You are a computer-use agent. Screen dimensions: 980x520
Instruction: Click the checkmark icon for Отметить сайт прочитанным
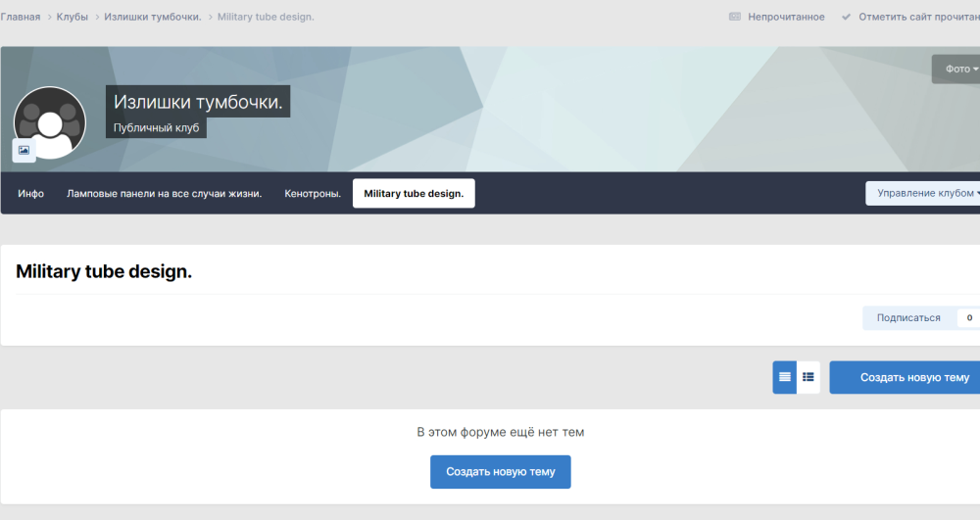point(847,17)
